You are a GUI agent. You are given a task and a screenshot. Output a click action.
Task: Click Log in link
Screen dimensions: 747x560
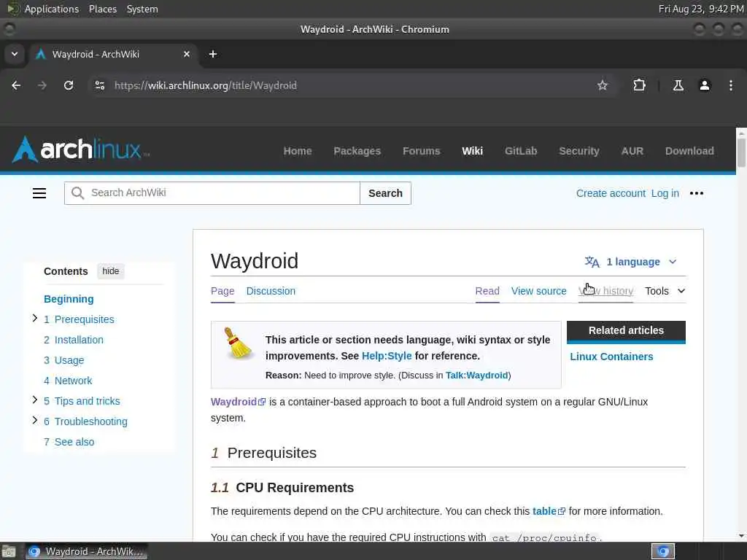665,193
